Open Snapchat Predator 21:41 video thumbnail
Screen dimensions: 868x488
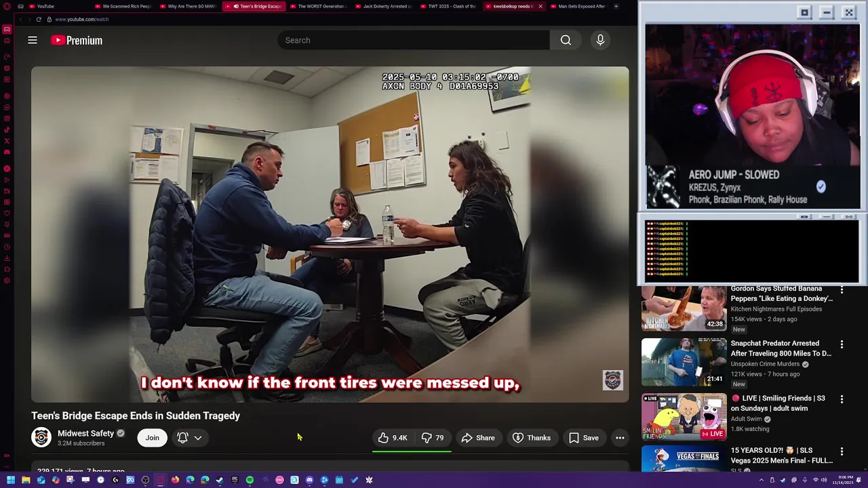coord(684,362)
